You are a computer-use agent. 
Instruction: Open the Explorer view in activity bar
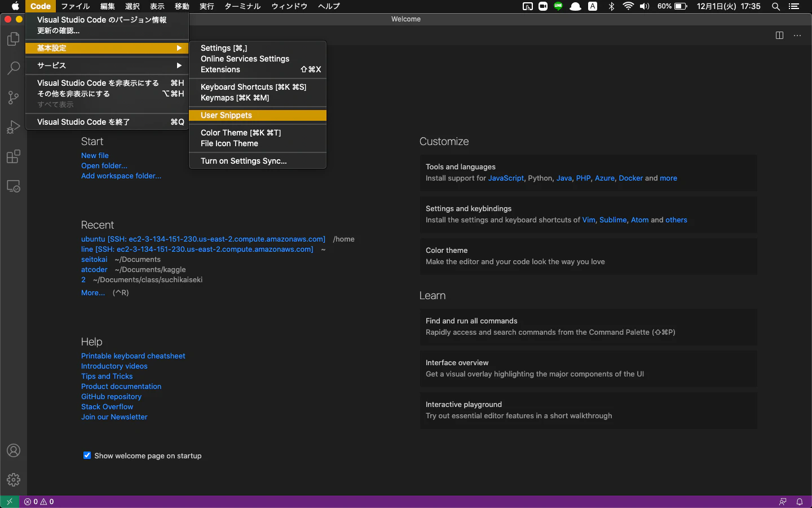pyautogui.click(x=13, y=39)
